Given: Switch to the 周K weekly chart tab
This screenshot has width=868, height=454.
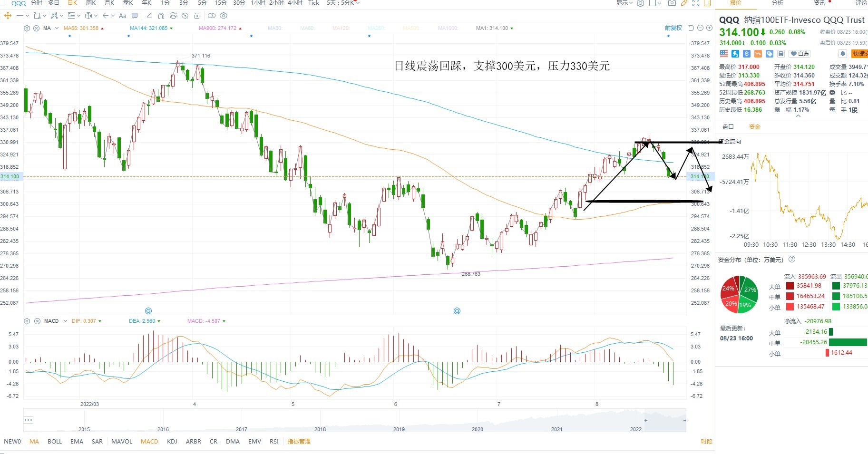Looking at the screenshot, I should click(x=91, y=3).
